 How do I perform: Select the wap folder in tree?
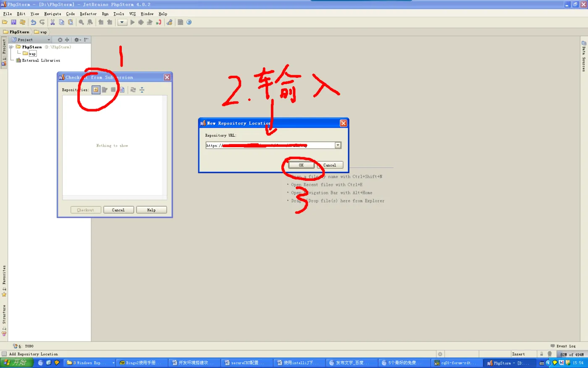click(29, 54)
